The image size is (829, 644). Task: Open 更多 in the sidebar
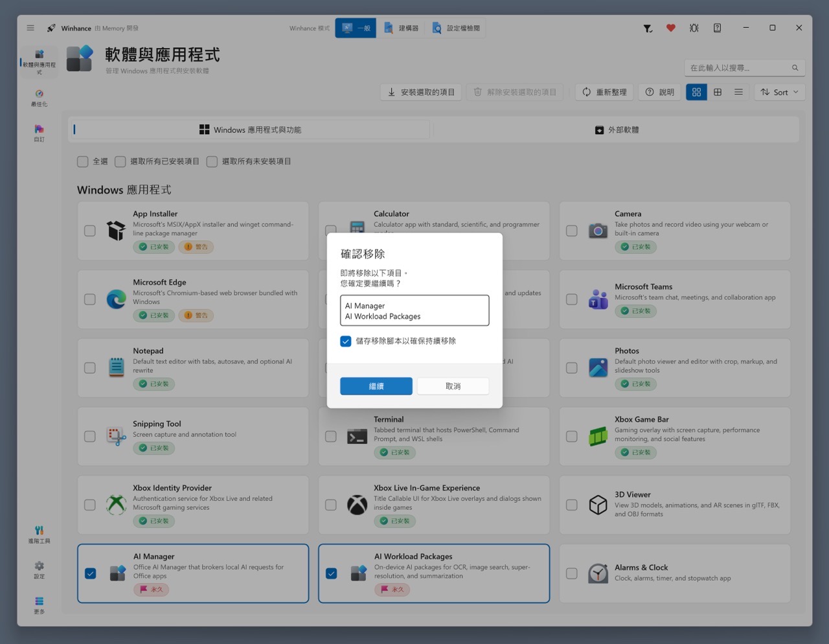pyautogui.click(x=39, y=605)
